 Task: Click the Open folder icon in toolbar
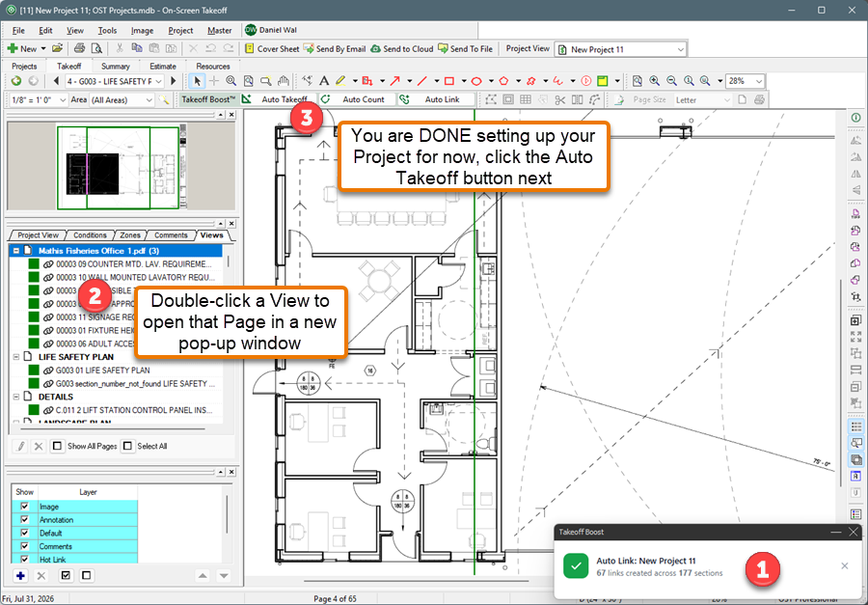[x=57, y=49]
